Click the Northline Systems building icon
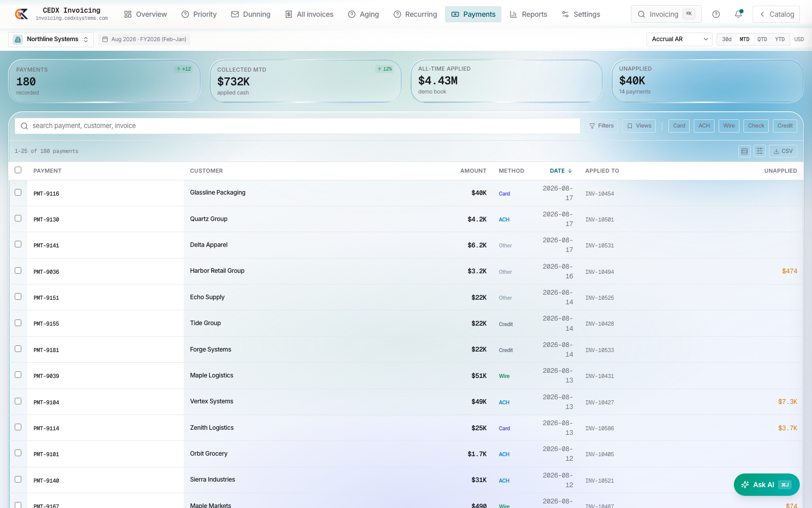The width and height of the screenshot is (812, 508). (x=18, y=39)
